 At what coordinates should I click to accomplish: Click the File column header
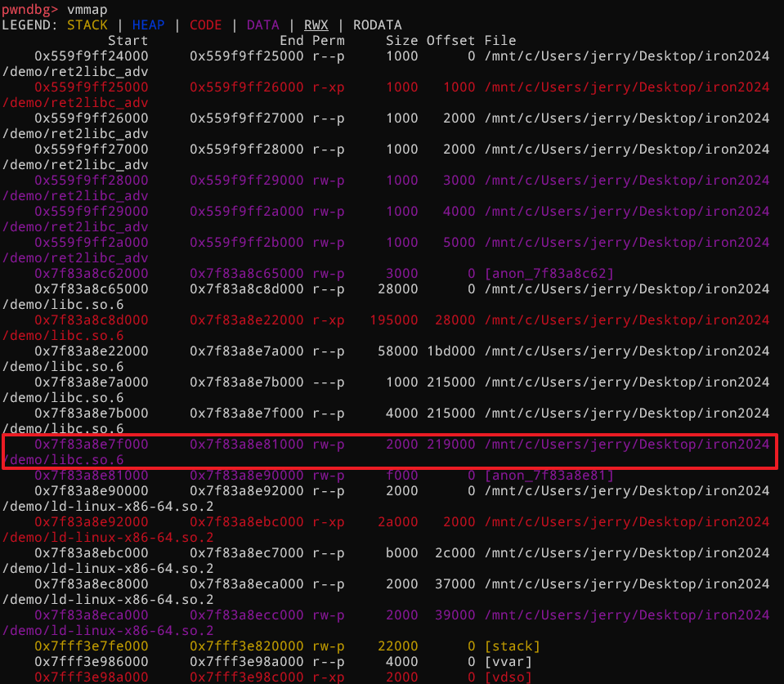pyautogui.click(x=500, y=40)
